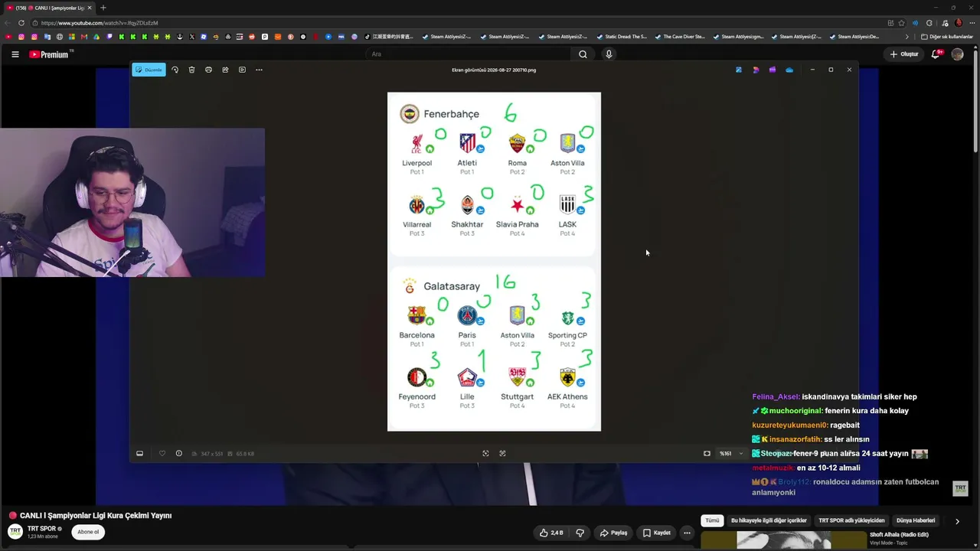This screenshot has height=551, width=980.
Task: Click the browser address bar URL
Action: [100, 23]
